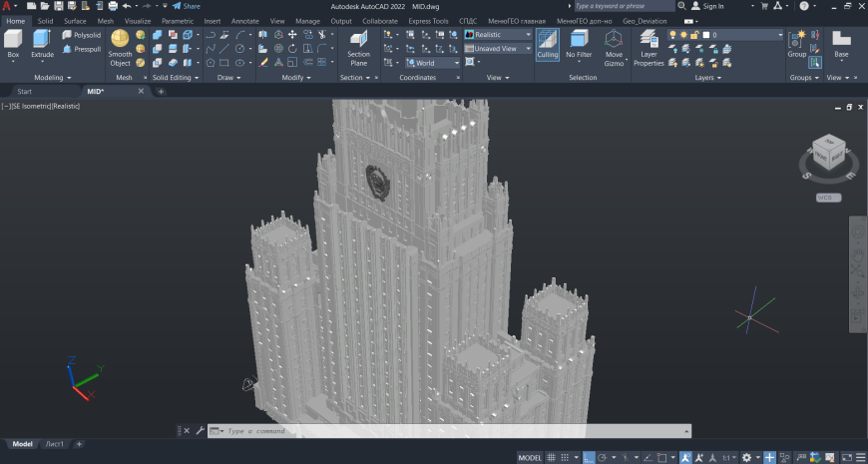Open Layer Properties manager
This screenshot has width=868, height=464.
click(x=649, y=48)
